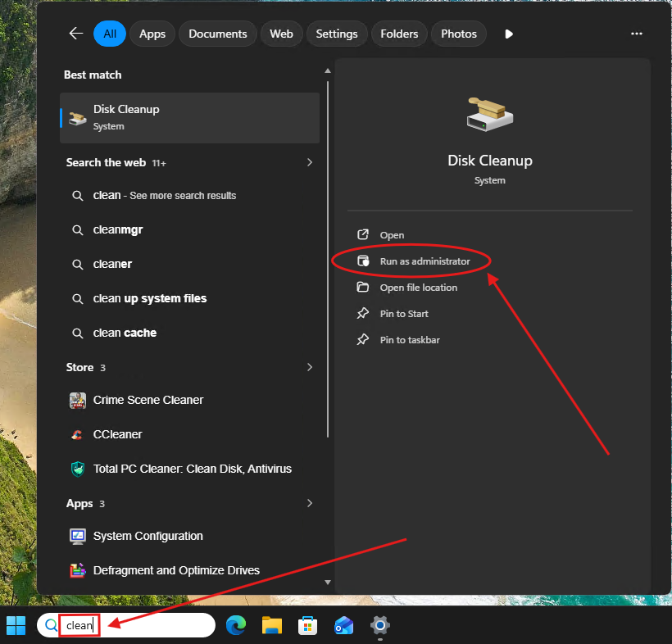
Task: Expand the Store results section
Action: (310, 367)
